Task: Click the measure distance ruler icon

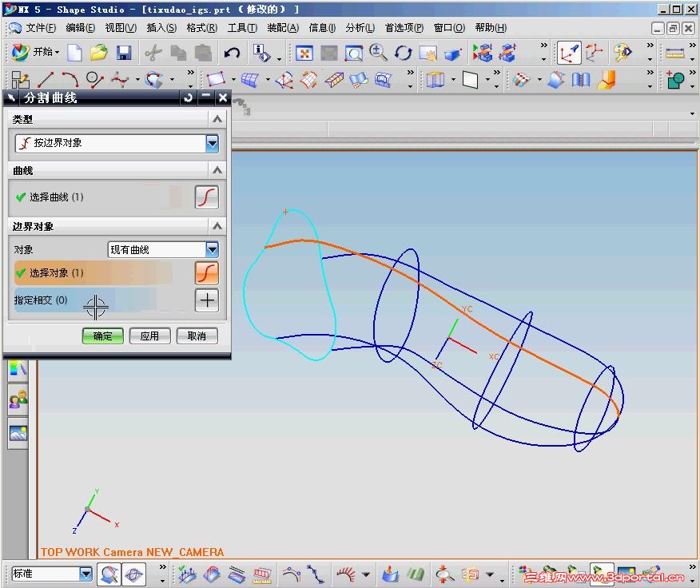Action: [674, 53]
